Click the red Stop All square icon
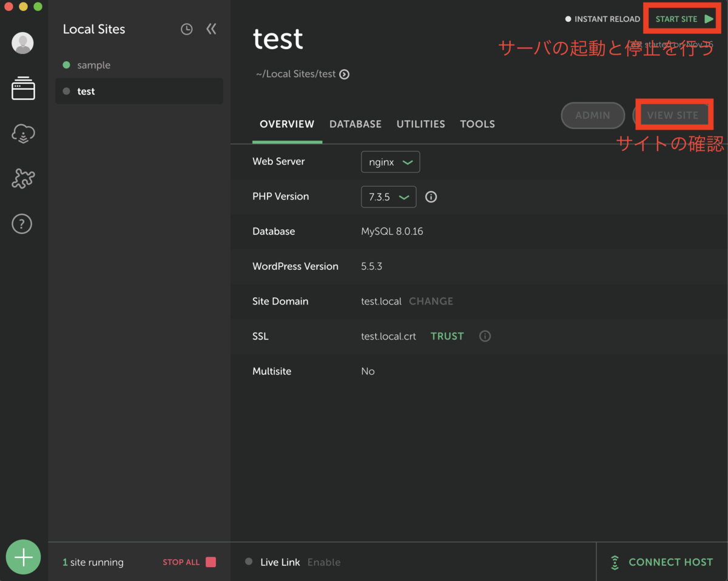Image resolution: width=728 pixels, height=581 pixels. point(211,562)
